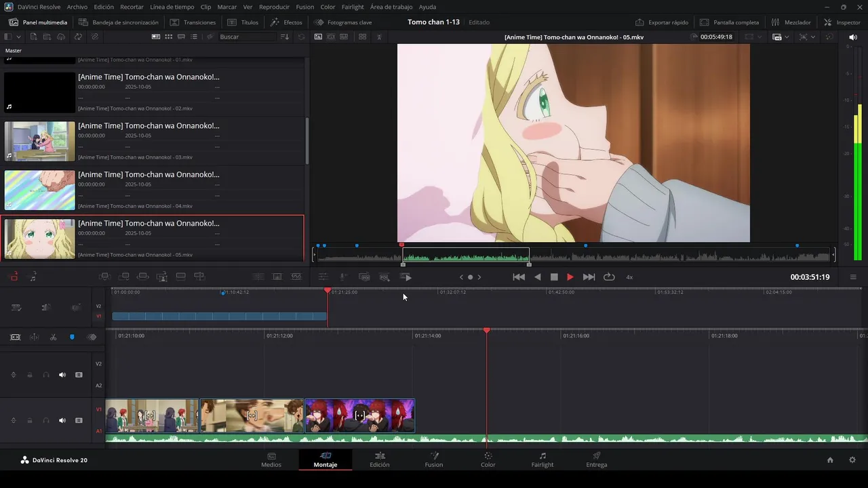Click the Fast Review icon
Screen dimensions: 868x488
406,277
